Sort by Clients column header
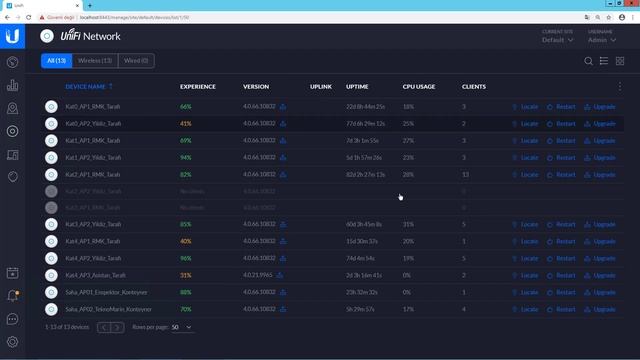 click(x=474, y=87)
